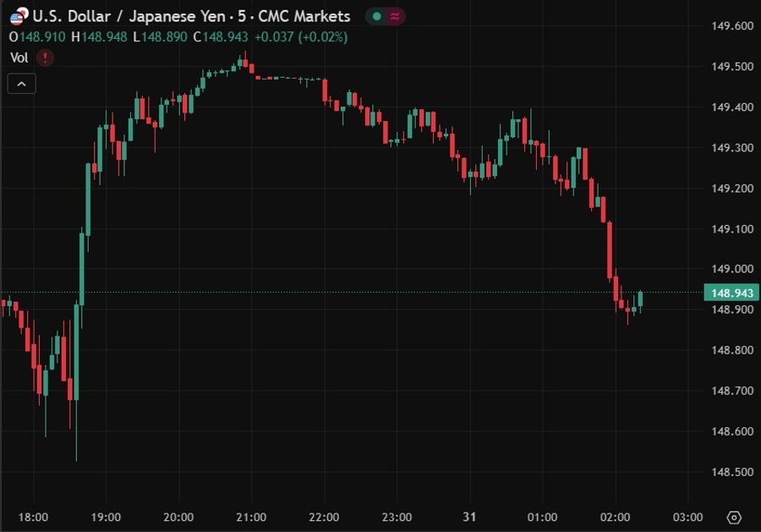Click the current price label 148.943
The width and height of the screenshot is (761, 532).
pyautogui.click(x=732, y=293)
